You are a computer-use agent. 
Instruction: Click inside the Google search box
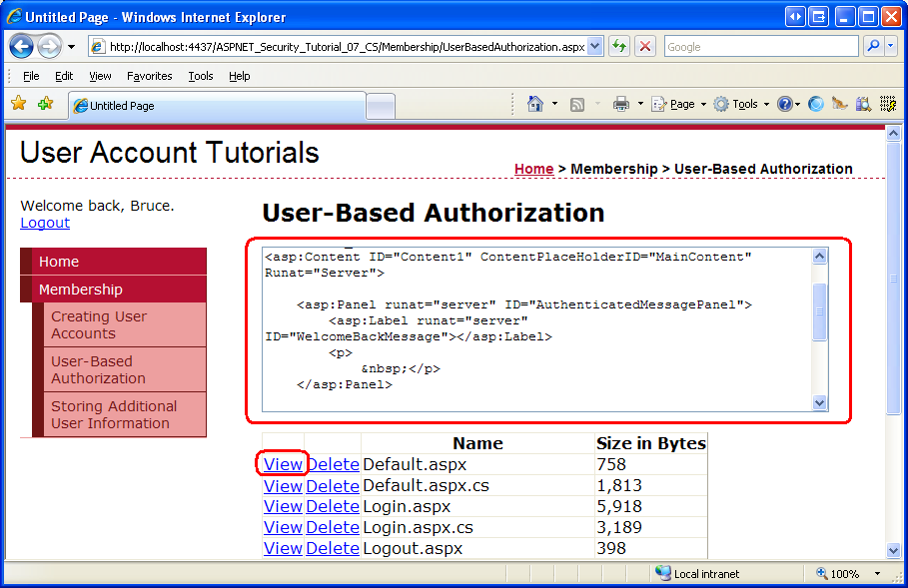click(759, 46)
